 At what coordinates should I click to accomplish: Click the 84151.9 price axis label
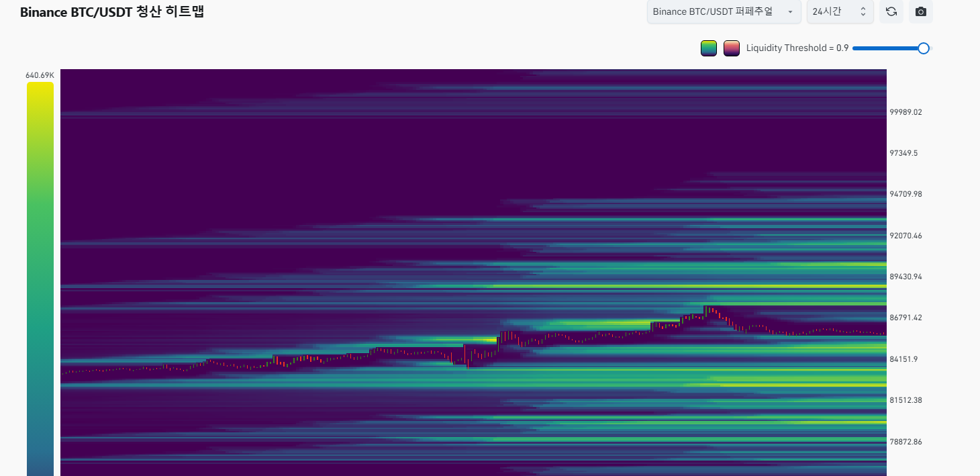[x=903, y=359]
